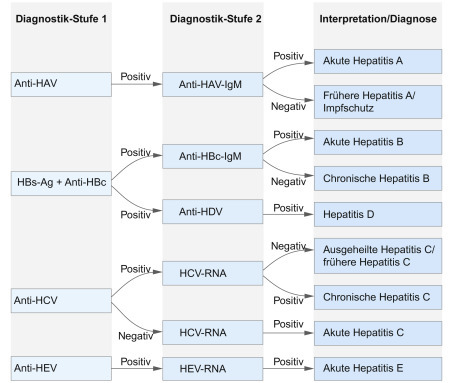Click the Anti-HEV box
Viewport: 453px width, 383px height.
click(x=61, y=368)
